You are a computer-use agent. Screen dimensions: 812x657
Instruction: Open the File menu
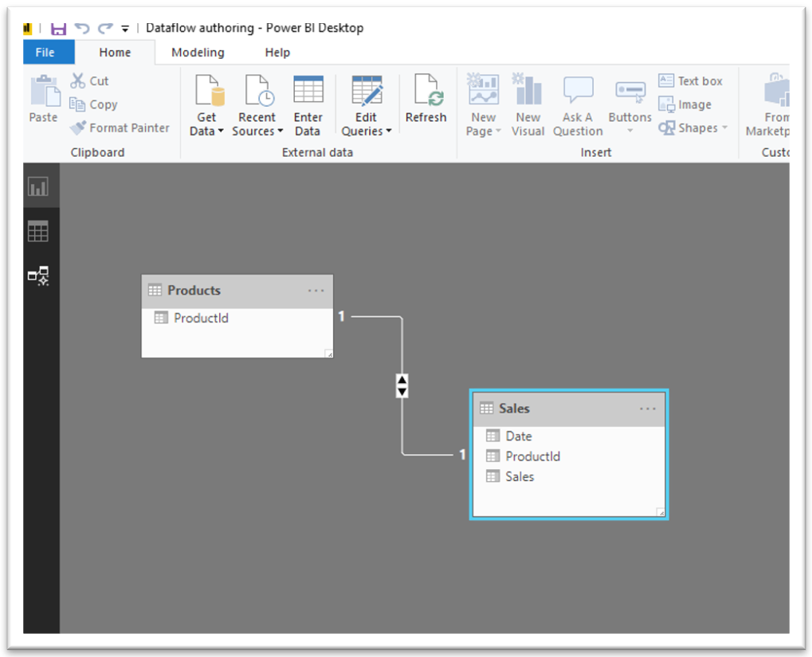tap(49, 52)
